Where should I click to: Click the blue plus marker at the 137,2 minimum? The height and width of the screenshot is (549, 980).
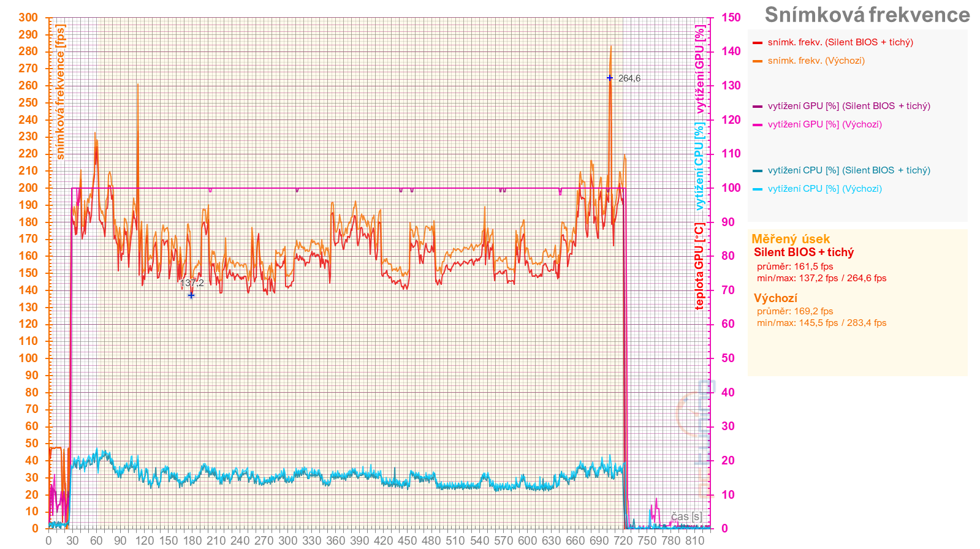(191, 295)
